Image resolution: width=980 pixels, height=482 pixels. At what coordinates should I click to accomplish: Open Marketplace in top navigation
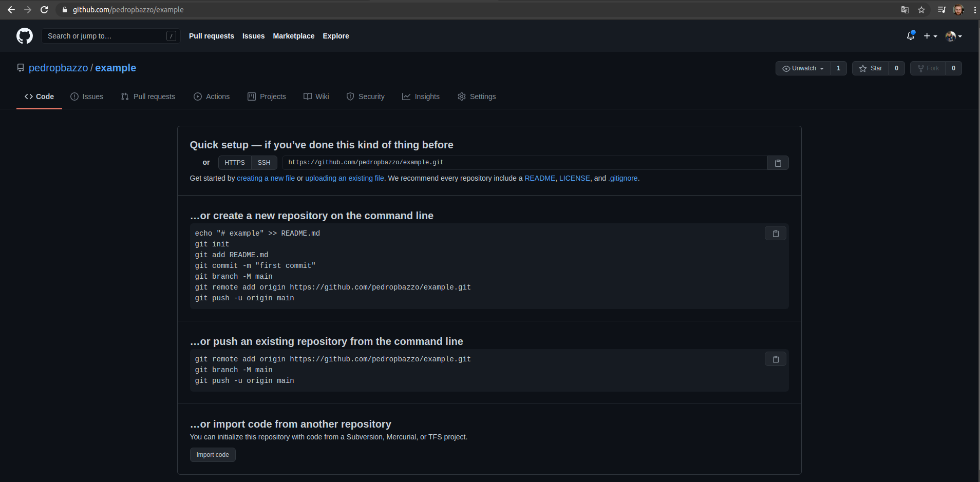(294, 36)
